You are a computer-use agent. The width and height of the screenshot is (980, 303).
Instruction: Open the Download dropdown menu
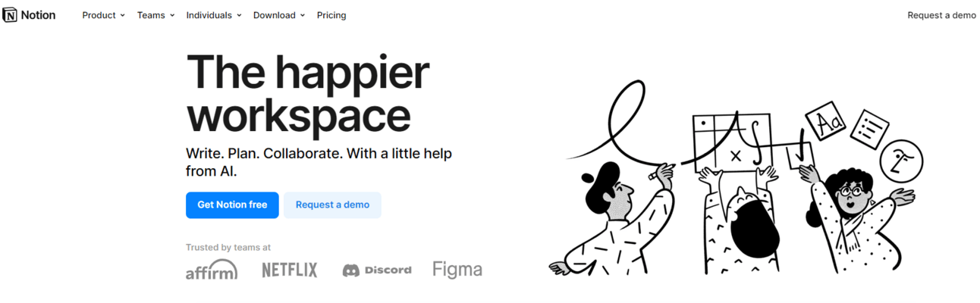coord(279,15)
